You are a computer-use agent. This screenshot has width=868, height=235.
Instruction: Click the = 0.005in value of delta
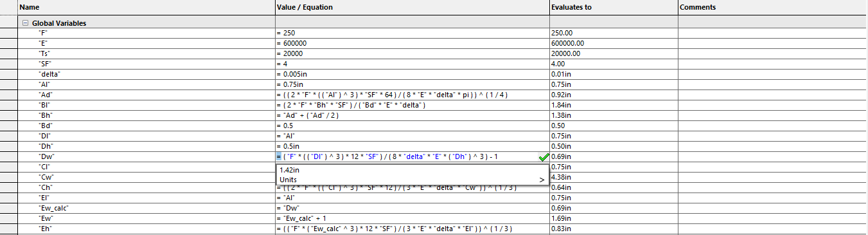click(x=412, y=74)
